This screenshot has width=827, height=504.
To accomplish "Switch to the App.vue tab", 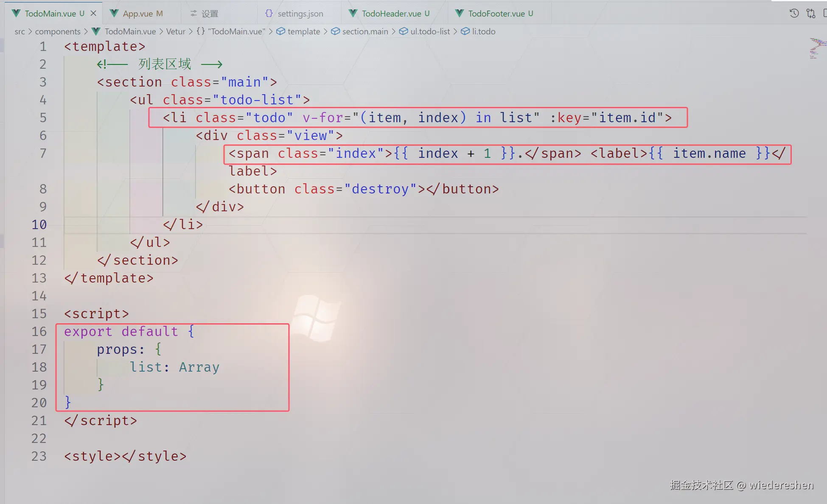I will [x=137, y=14].
